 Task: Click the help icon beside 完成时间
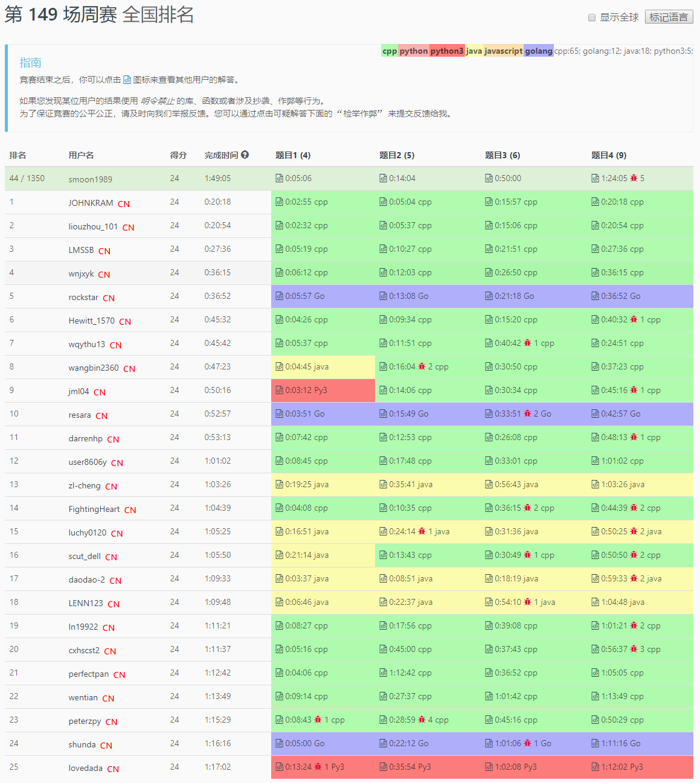pos(245,155)
